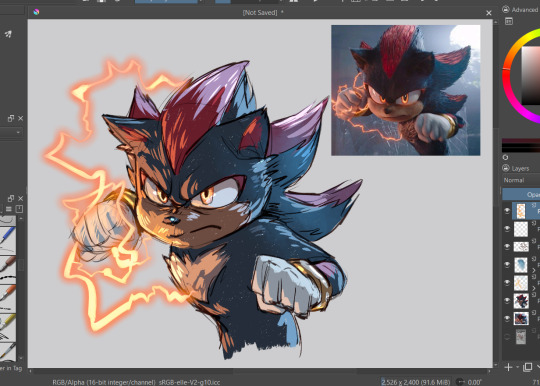Select the hidden gray bottom layer thumbnail
Viewport: 540px width, 386px height.
pyautogui.click(x=521, y=336)
